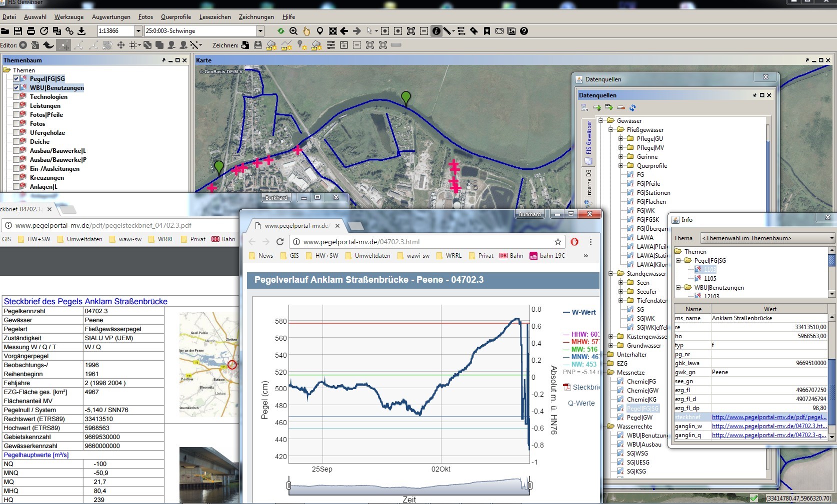The height and width of the screenshot is (504, 837).
Task: Enable the Fotos|Pfeile theme checkbox
Action: 16,115
